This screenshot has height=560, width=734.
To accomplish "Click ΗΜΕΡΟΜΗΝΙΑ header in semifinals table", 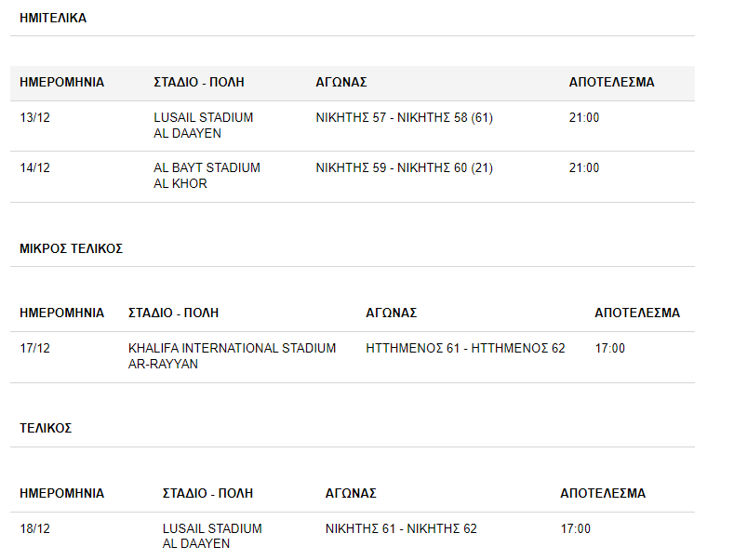I will pos(61,83).
